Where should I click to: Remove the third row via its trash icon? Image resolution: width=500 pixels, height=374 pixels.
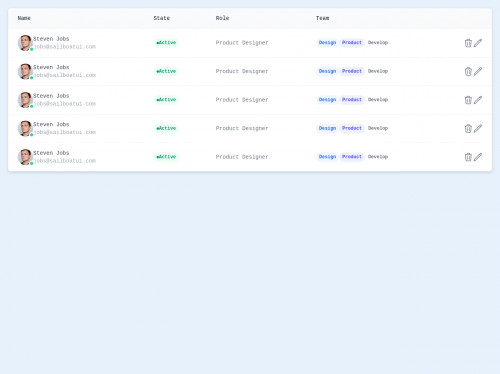[468, 100]
